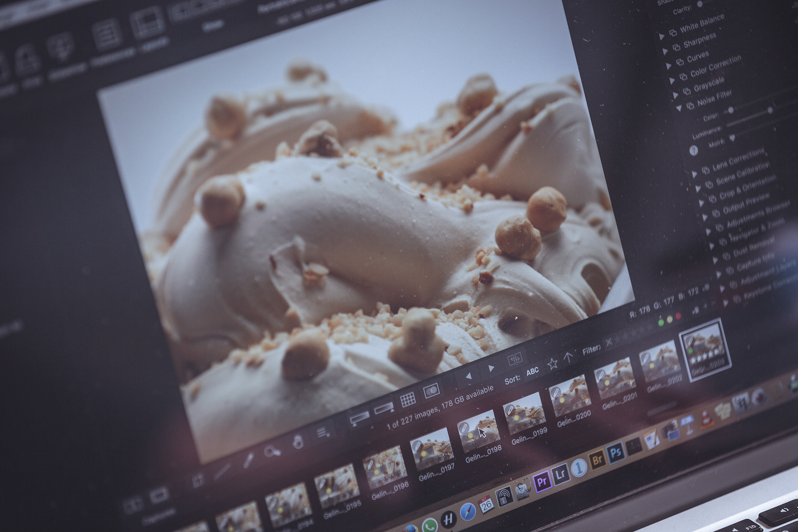Select the eyedropper neutralize tool
The image size is (798, 532).
[x=248, y=461]
